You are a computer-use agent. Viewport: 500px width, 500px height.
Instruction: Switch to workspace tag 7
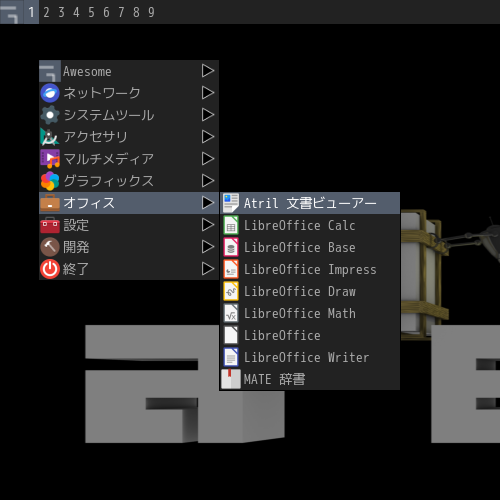121,12
